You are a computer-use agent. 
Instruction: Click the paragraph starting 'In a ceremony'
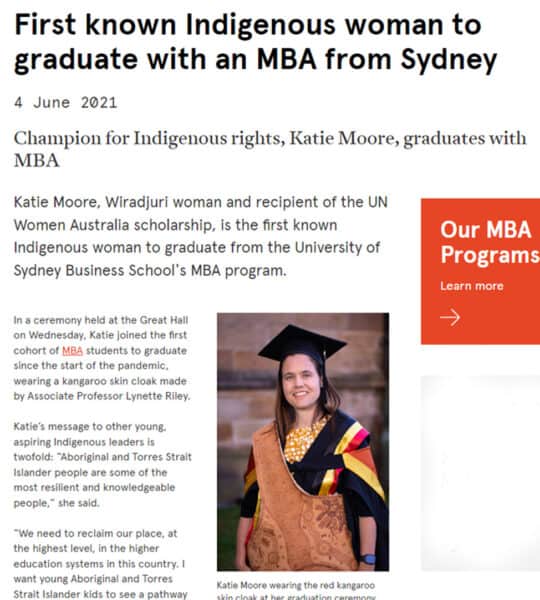pyautogui.click(x=102, y=358)
